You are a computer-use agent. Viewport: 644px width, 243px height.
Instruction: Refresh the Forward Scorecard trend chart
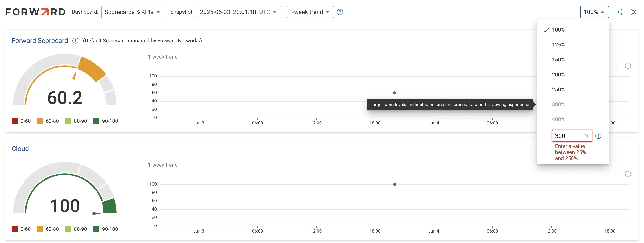[x=628, y=66]
